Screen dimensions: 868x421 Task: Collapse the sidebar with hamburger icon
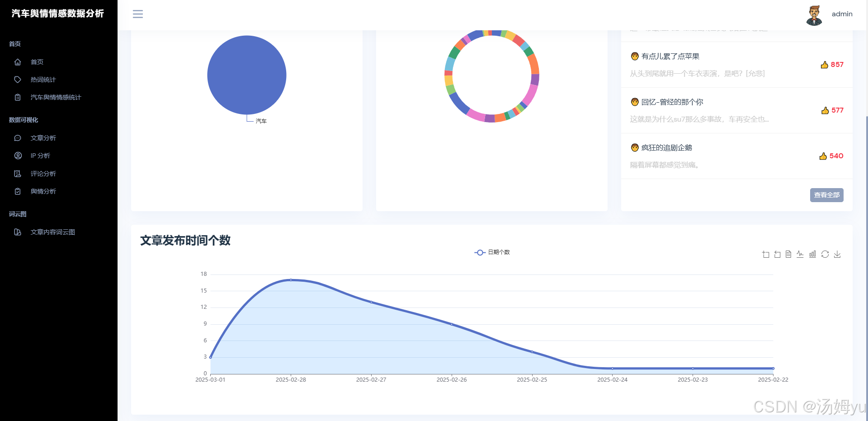coord(138,14)
